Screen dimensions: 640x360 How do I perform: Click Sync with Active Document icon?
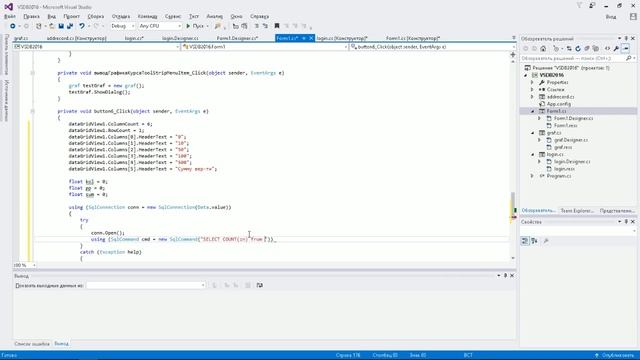pyautogui.click(x=569, y=49)
